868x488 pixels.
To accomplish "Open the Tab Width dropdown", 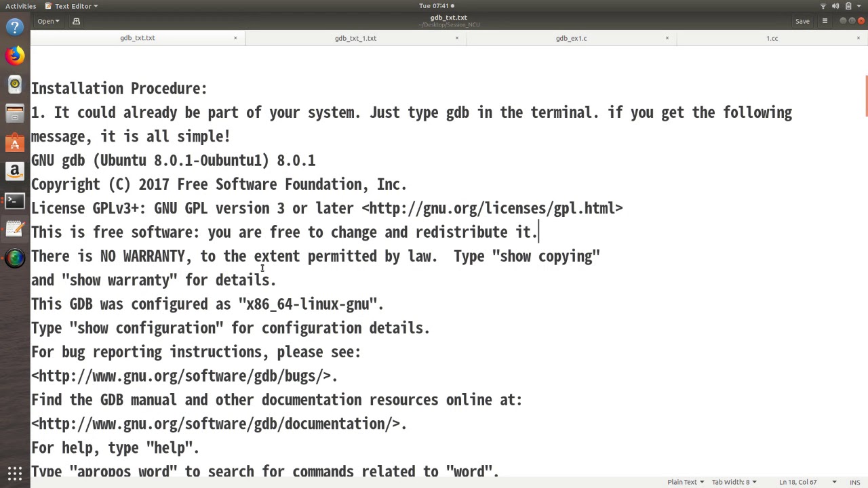I will coord(734,482).
